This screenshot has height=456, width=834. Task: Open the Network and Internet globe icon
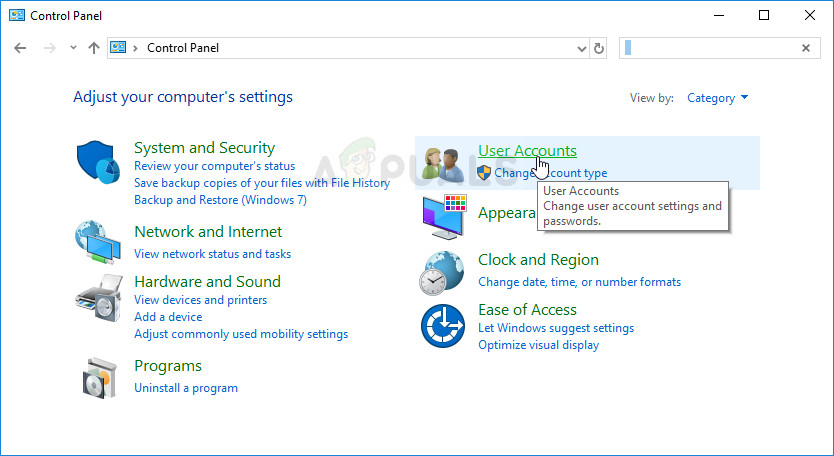coord(98,242)
